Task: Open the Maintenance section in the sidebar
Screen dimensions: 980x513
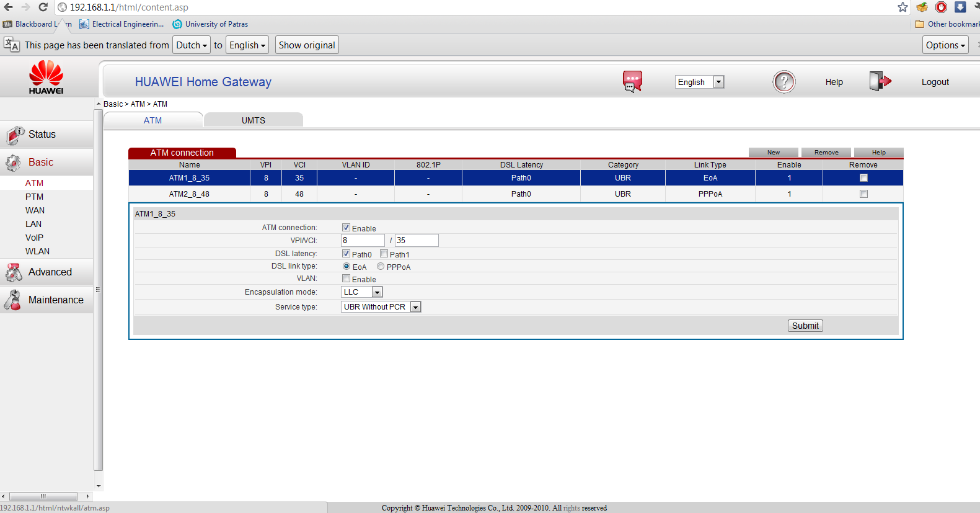Action: click(46, 300)
